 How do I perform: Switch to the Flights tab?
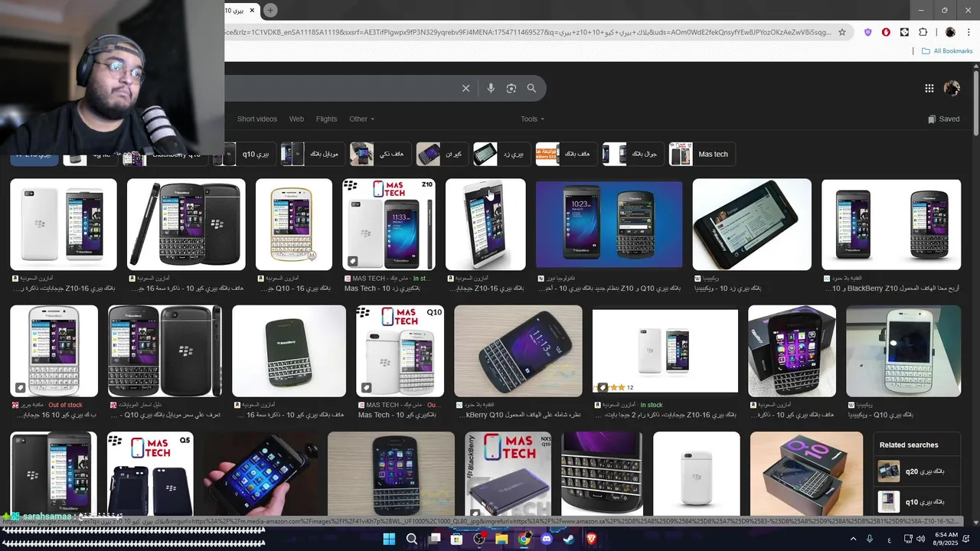pyautogui.click(x=326, y=119)
